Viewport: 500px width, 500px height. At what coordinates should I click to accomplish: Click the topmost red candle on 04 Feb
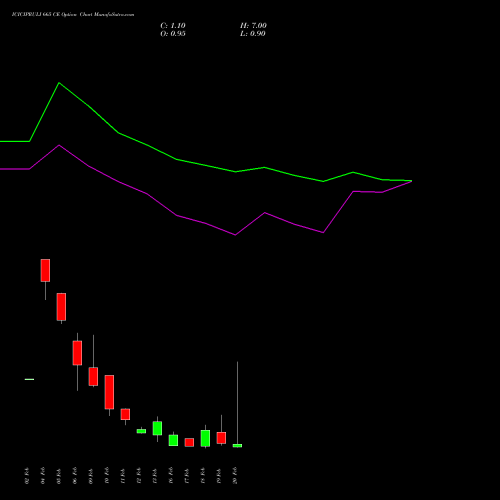[45, 270]
